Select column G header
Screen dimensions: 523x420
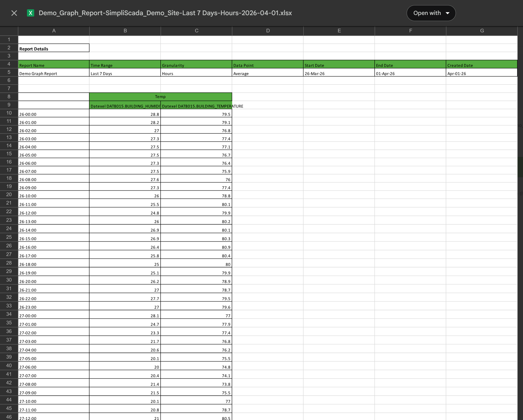(x=482, y=31)
